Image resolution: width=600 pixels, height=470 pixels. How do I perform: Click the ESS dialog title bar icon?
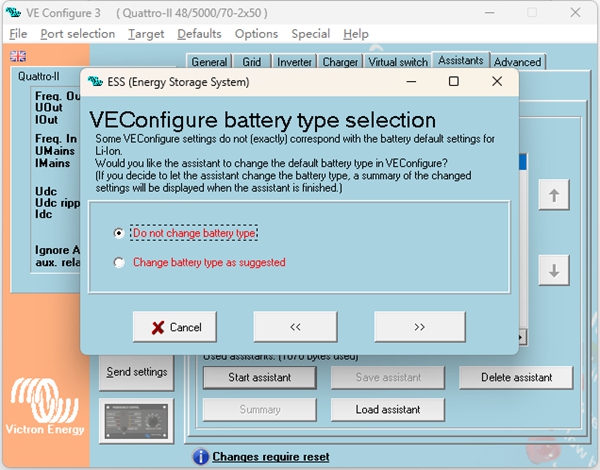[95, 82]
